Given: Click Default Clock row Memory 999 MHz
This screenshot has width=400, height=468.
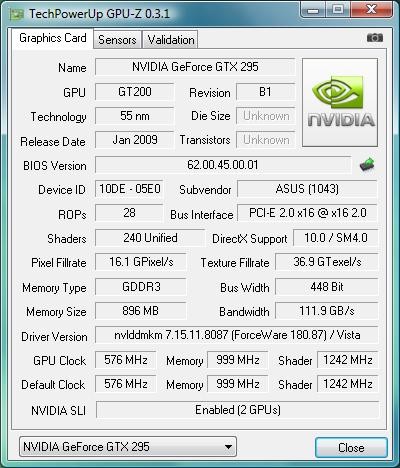Looking at the screenshot, I should pyautogui.click(x=237, y=384).
